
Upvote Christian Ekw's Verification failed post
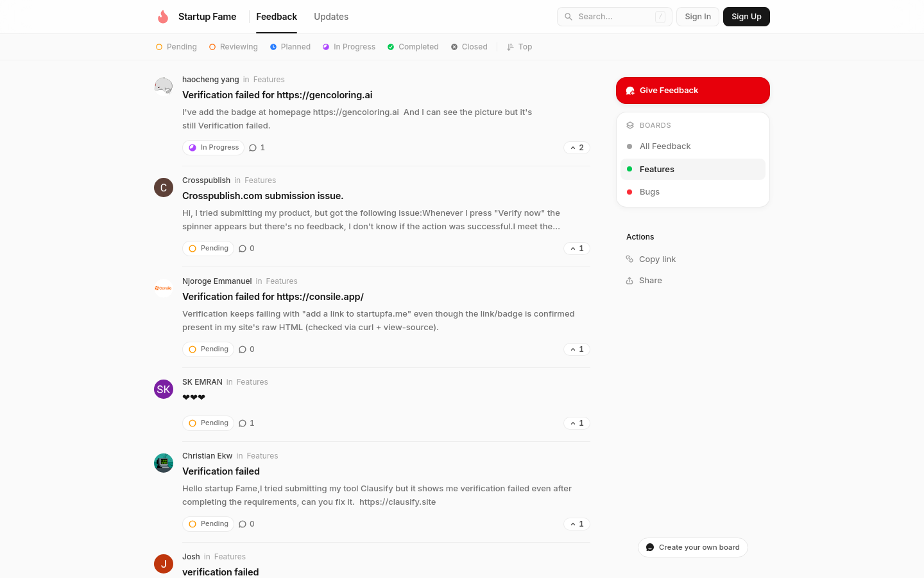pos(577,524)
